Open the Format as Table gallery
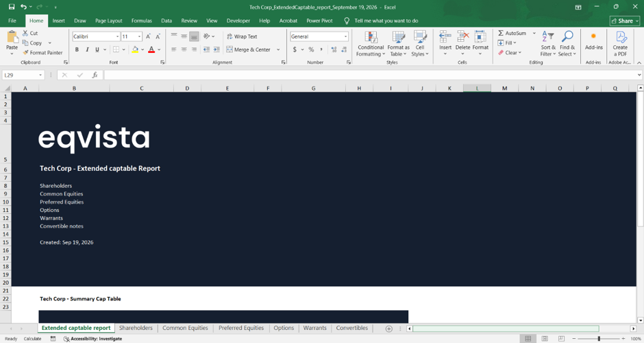The width and height of the screenshot is (644, 343). coord(398,44)
